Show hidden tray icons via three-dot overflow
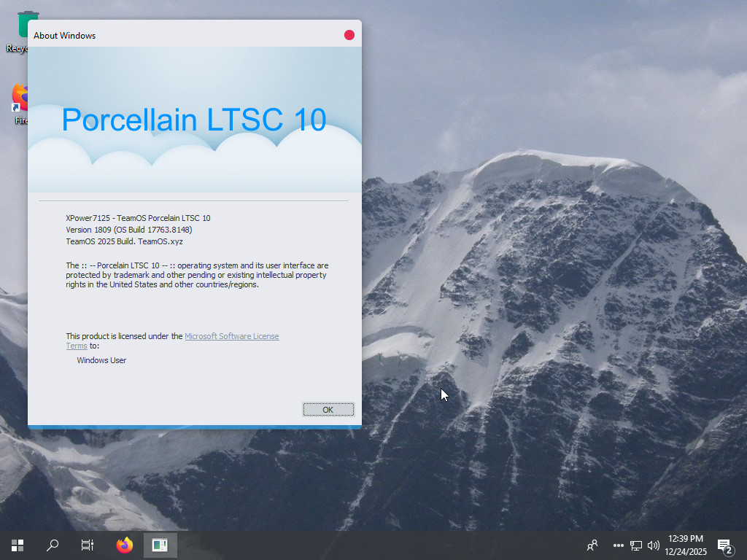 pos(619,545)
